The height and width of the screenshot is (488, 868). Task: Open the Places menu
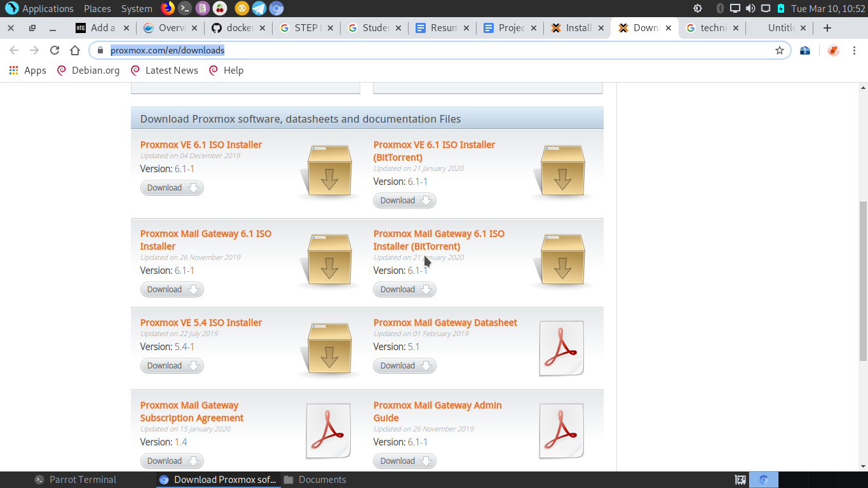click(x=97, y=8)
